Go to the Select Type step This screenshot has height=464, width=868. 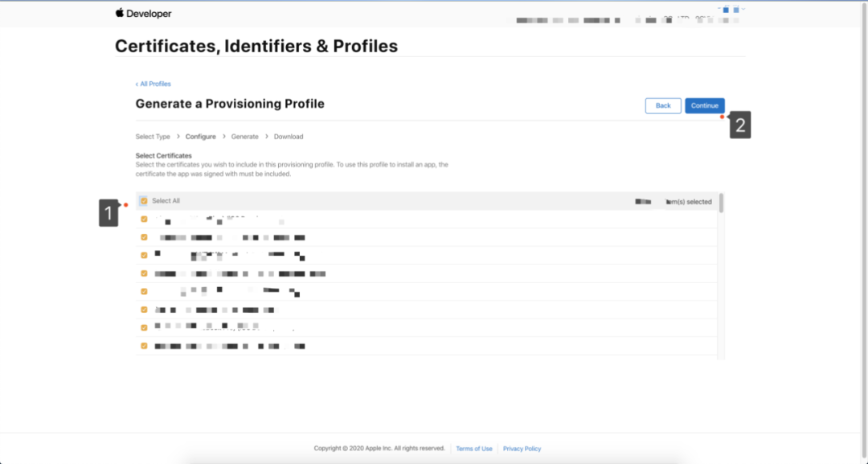153,137
